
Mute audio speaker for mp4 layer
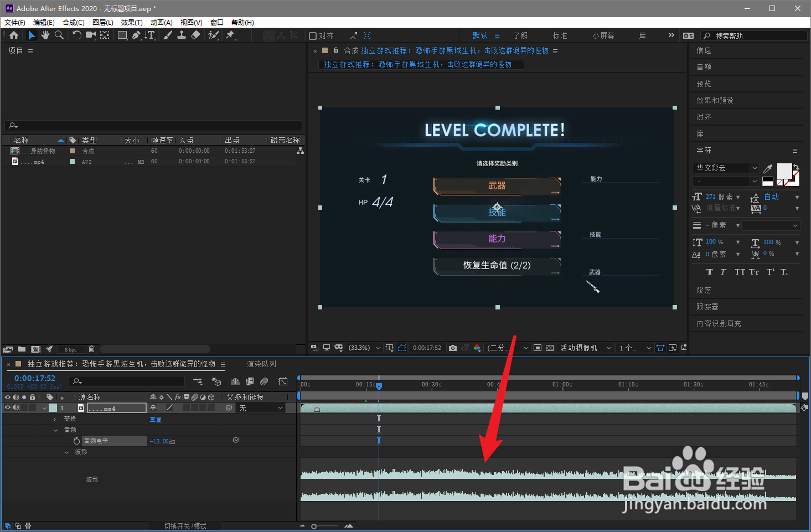click(16, 407)
